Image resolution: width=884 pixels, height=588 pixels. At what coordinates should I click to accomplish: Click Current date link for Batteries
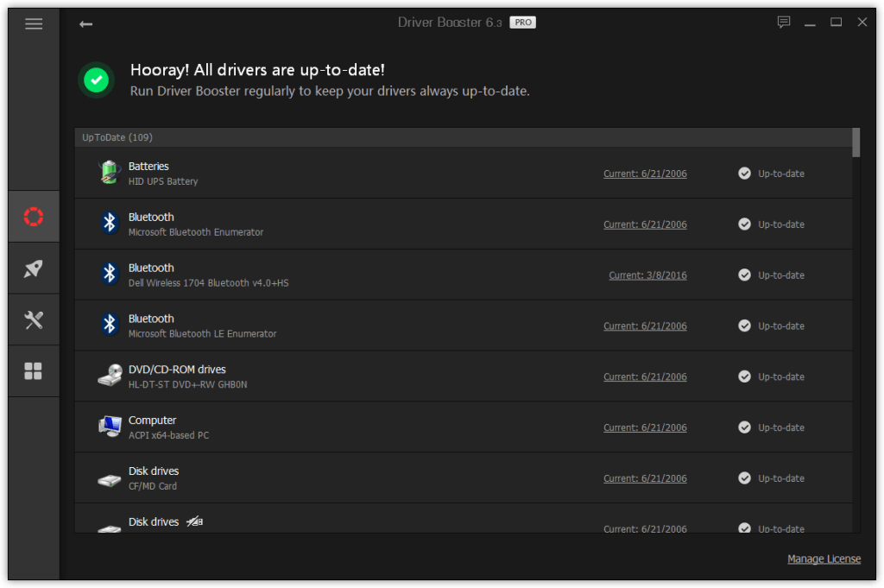point(645,174)
